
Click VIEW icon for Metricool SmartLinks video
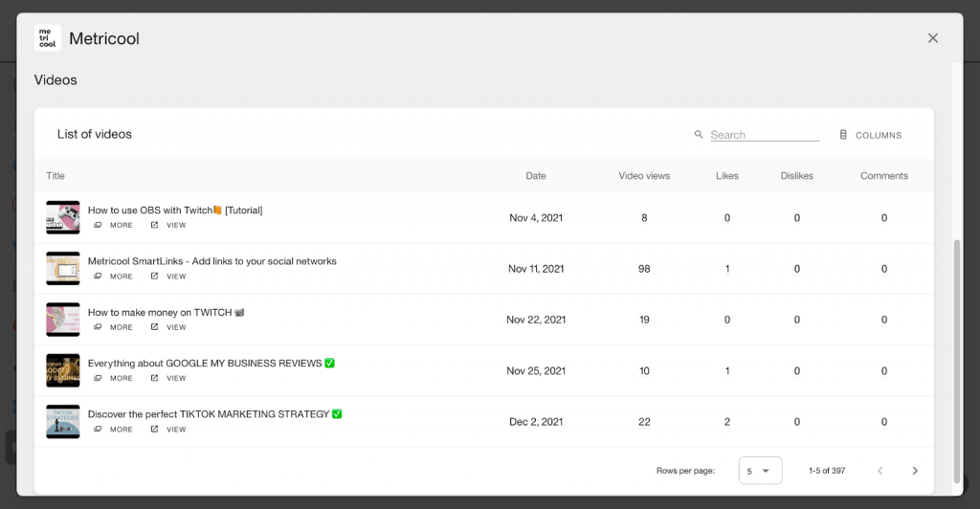(154, 277)
